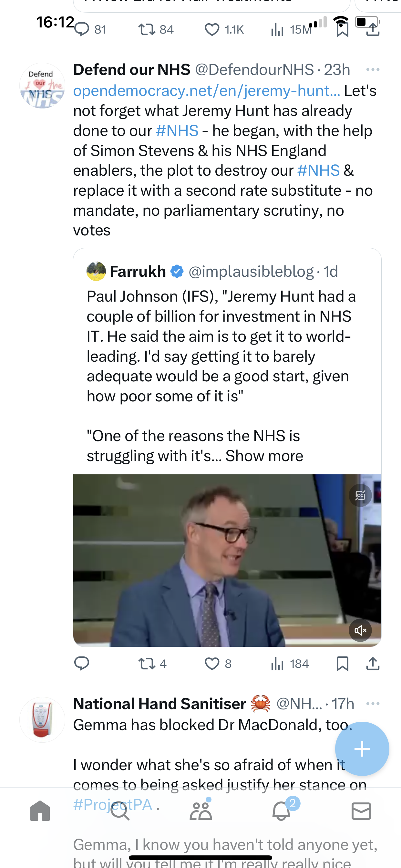401x868 pixels.
Task: Open more options for Defend our NHS tweet
Action: click(x=373, y=70)
